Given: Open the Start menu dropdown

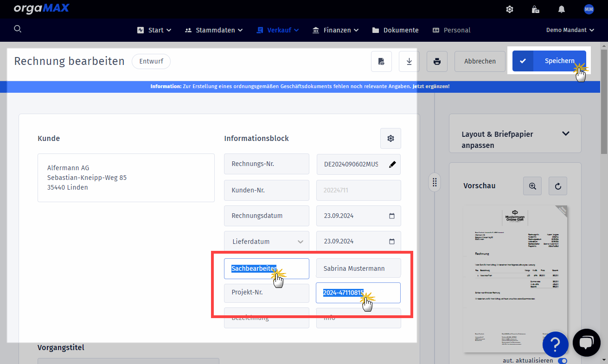Looking at the screenshot, I should click(154, 30).
